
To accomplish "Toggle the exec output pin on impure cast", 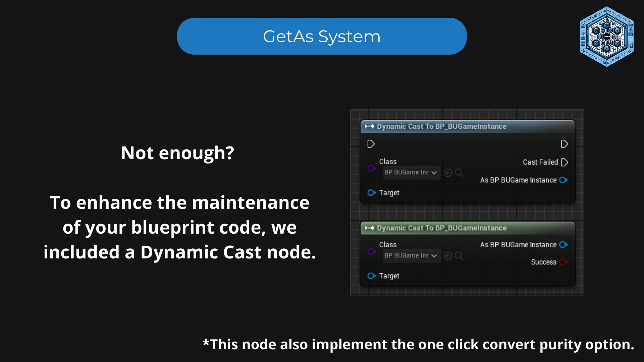I will point(564,144).
